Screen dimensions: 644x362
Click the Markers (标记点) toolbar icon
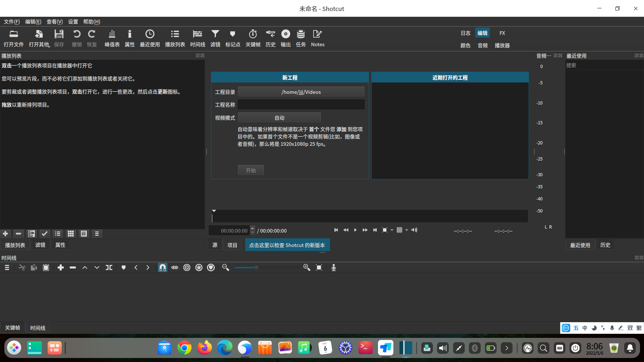(232, 38)
